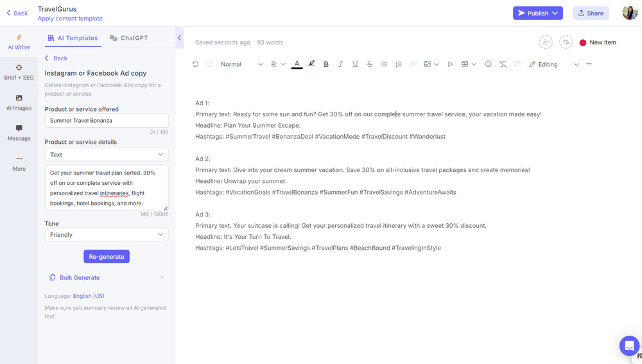Go back to the templates list

pyautogui.click(x=56, y=58)
